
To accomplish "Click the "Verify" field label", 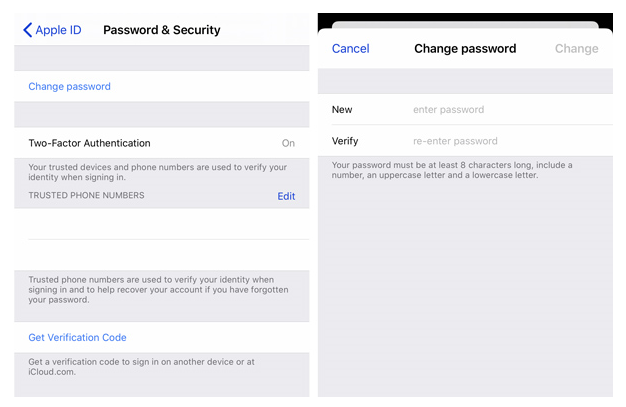I will pos(345,141).
